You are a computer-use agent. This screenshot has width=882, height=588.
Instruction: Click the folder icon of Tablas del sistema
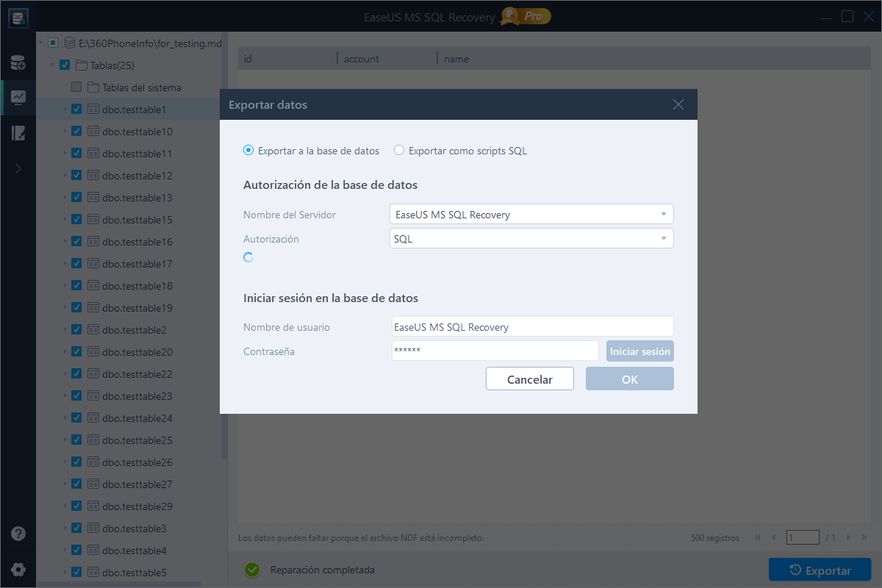point(93,87)
